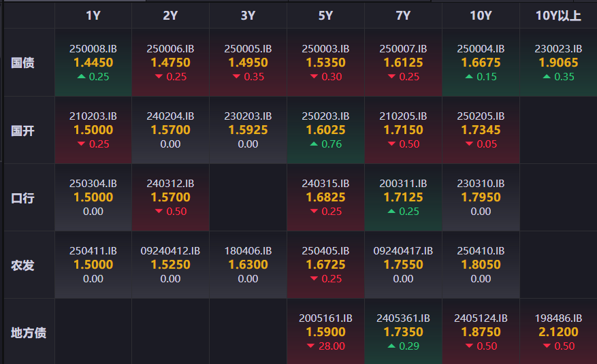Open bond 2405361.IB yielding 1.7350

403,331
